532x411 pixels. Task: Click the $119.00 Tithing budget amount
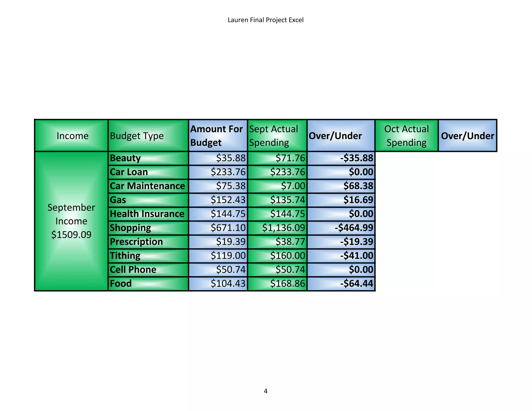(x=218, y=256)
